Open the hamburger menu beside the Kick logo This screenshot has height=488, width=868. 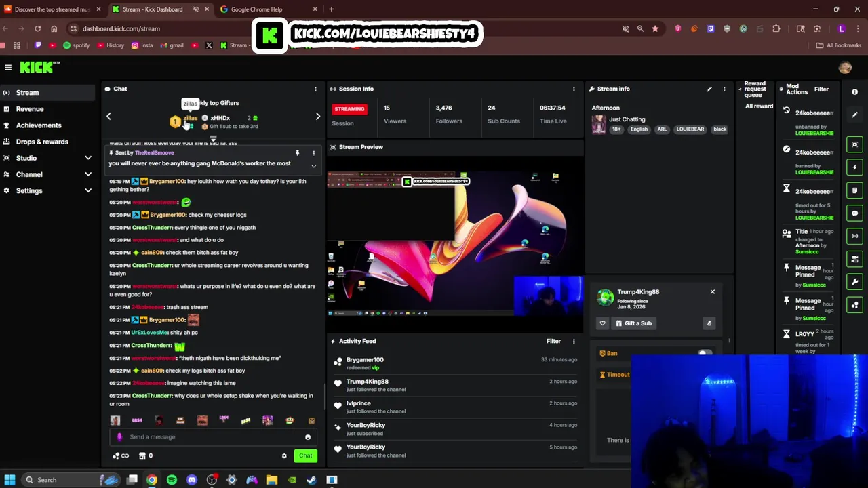click(x=8, y=67)
